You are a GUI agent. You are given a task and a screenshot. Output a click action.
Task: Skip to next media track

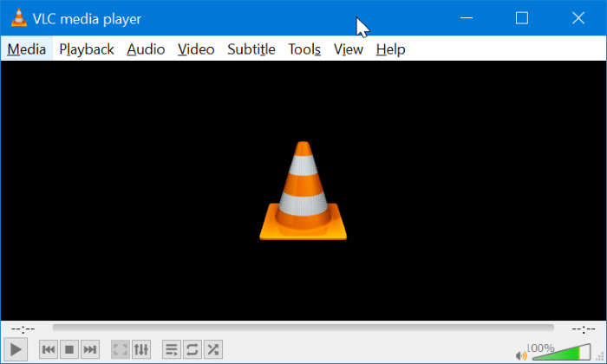(90, 349)
